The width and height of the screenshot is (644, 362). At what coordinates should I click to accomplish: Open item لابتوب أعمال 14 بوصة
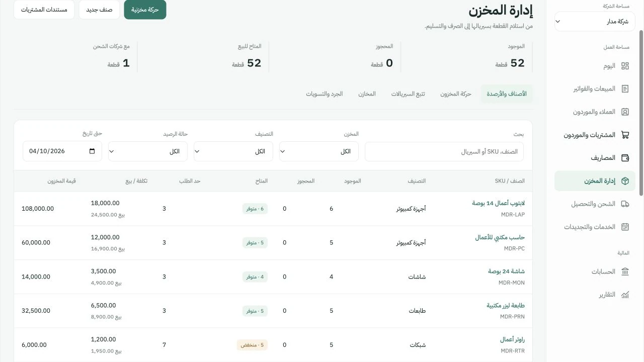(498, 203)
